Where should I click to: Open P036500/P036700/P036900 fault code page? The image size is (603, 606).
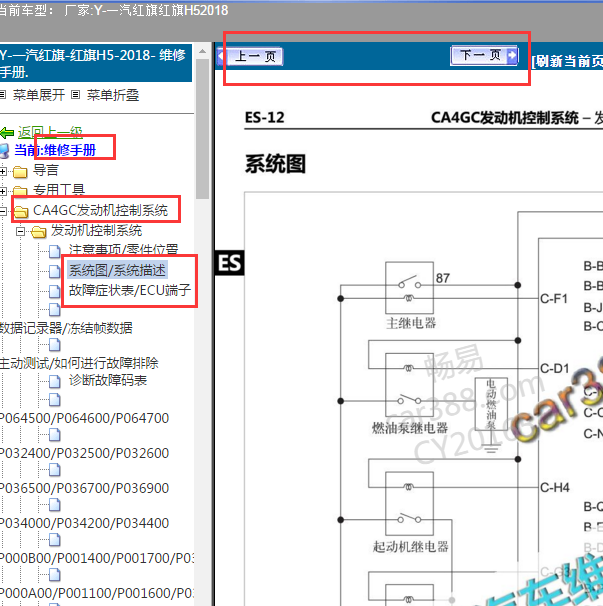[84, 488]
